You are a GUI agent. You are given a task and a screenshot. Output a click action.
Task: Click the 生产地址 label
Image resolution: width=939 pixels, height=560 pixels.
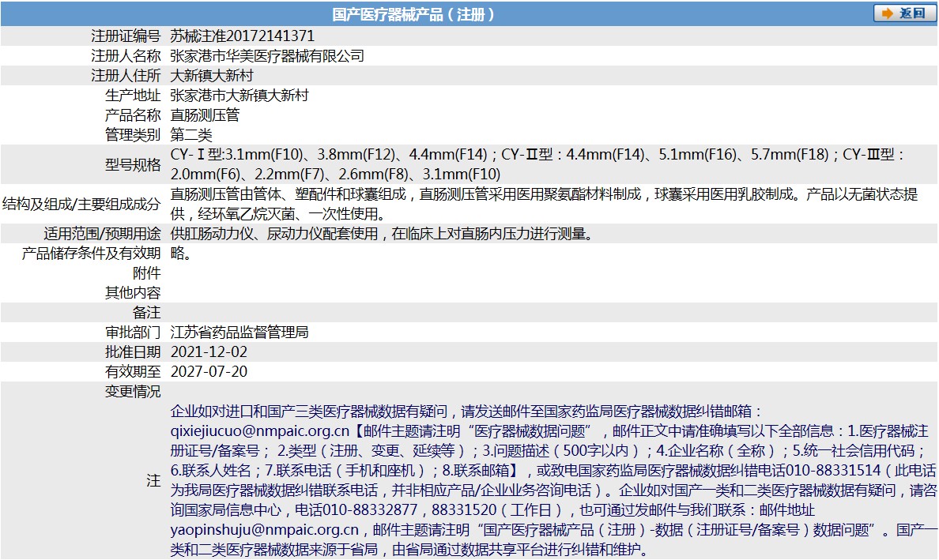[x=133, y=95]
